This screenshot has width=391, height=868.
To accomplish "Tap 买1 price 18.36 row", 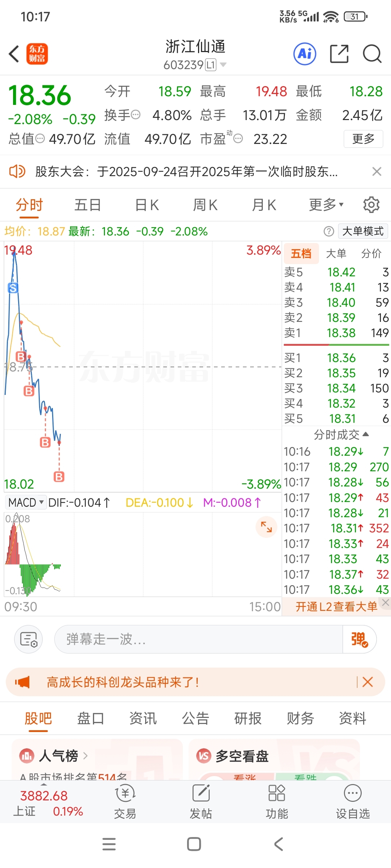I will (336, 358).
